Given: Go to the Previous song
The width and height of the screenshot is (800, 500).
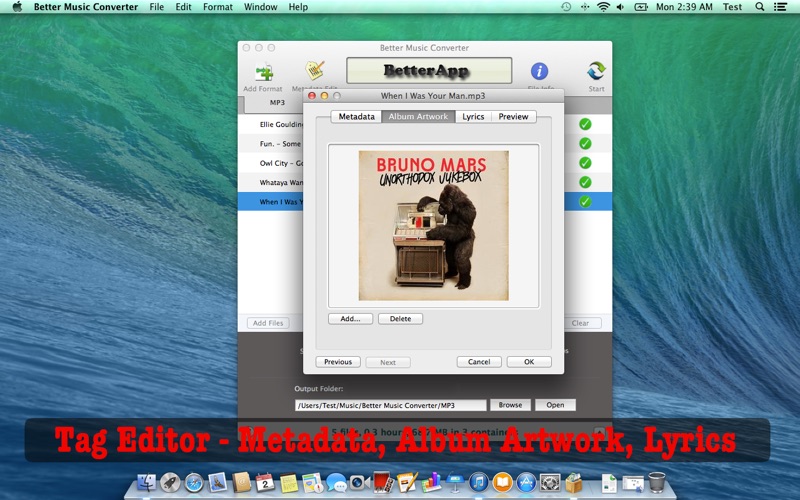Looking at the screenshot, I should pyautogui.click(x=338, y=362).
